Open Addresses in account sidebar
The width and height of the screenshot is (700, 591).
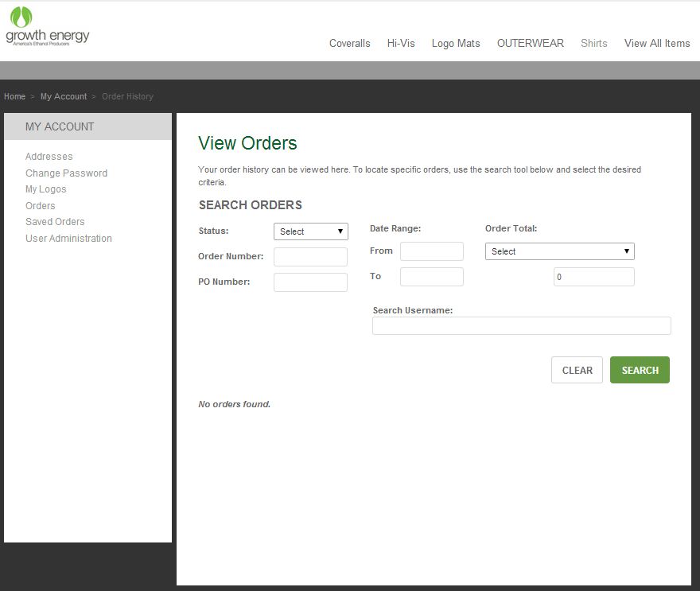(x=49, y=157)
